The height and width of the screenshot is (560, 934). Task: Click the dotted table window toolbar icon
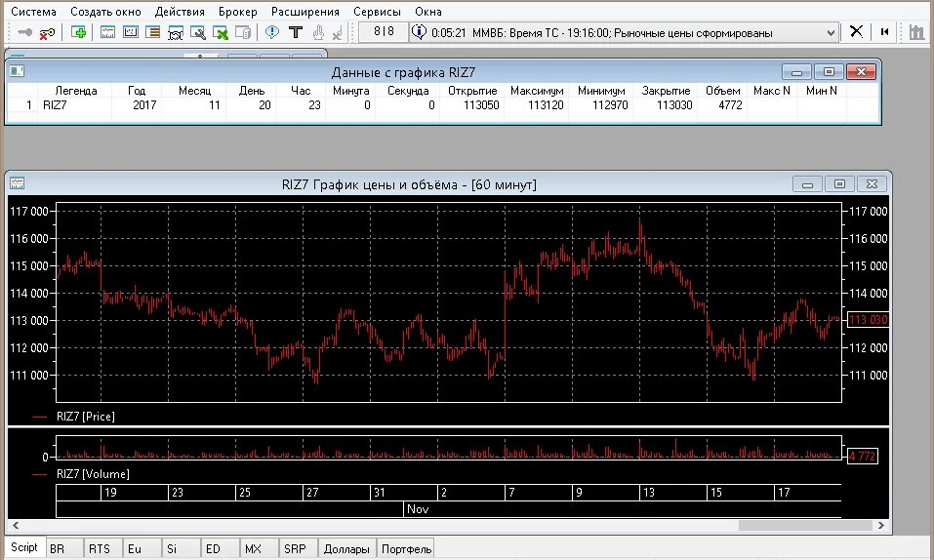(131, 32)
